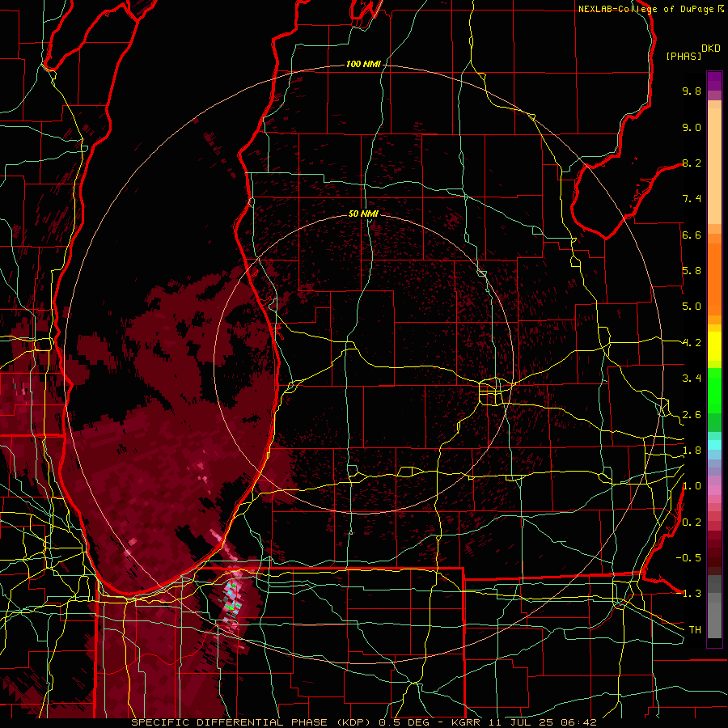The width and height of the screenshot is (728, 728).
Task: Click the 100 NMI range ring label
Action: tap(362, 64)
